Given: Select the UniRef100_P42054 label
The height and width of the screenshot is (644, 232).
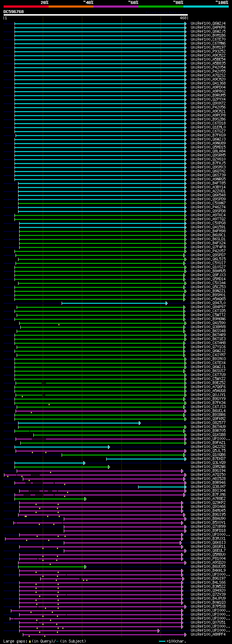Looking at the screenshot, I should click(208, 67).
